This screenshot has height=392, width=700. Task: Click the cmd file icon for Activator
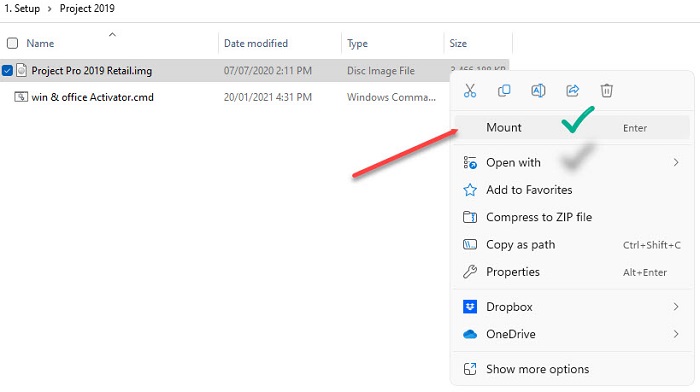click(x=21, y=97)
